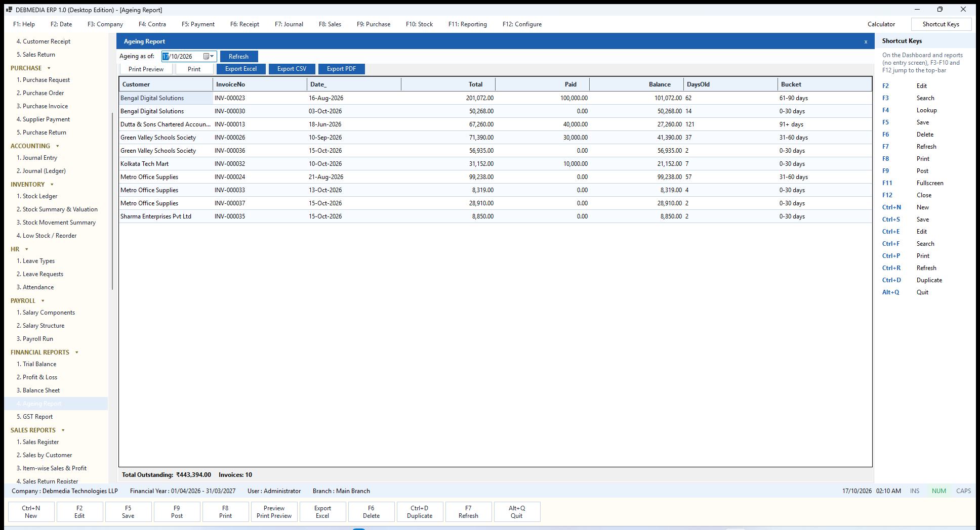Select the Sharma Enterprises Pvt Ltd row
This screenshot has height=530, width=980.
495,216
